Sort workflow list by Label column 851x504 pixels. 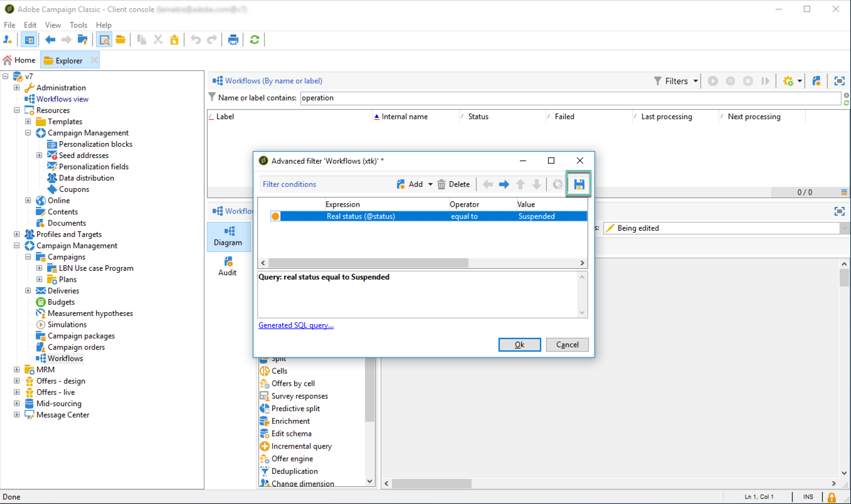pos(290,117)
